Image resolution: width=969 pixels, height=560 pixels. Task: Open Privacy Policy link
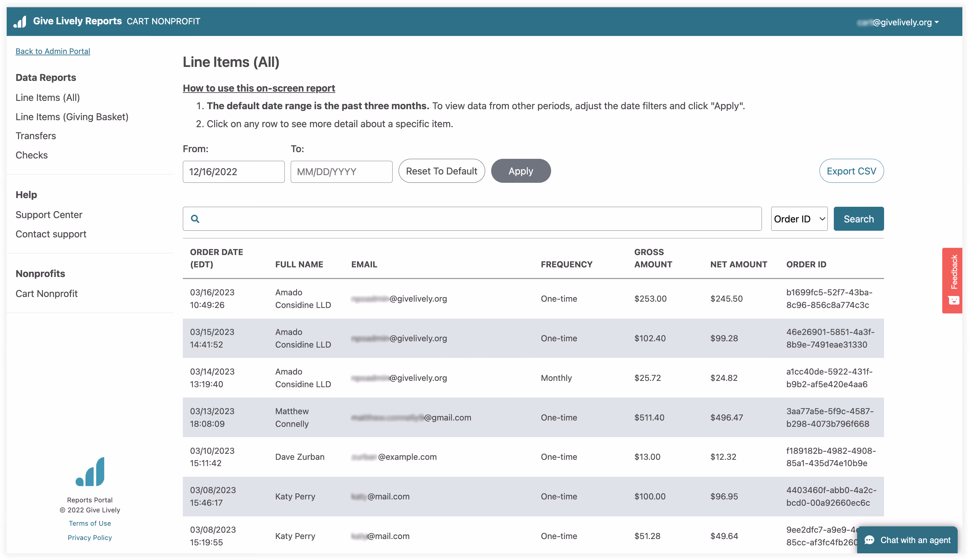pos(90,537)
